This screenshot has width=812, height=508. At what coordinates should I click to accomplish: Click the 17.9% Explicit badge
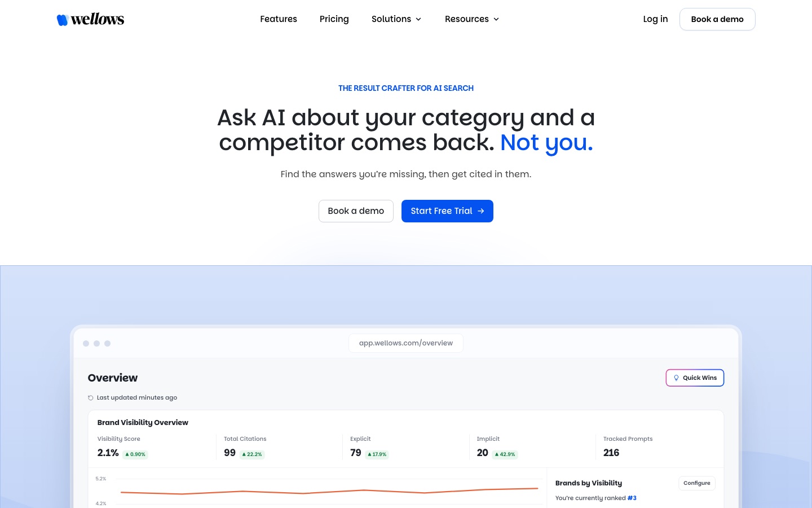(x=377, y=454)
